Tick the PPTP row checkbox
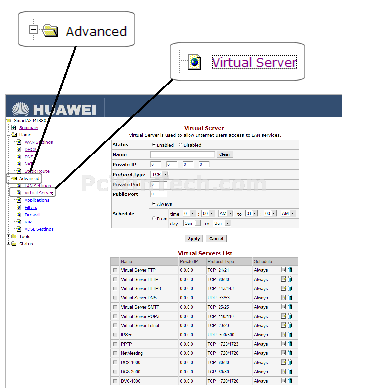 (x=115, y=344)
